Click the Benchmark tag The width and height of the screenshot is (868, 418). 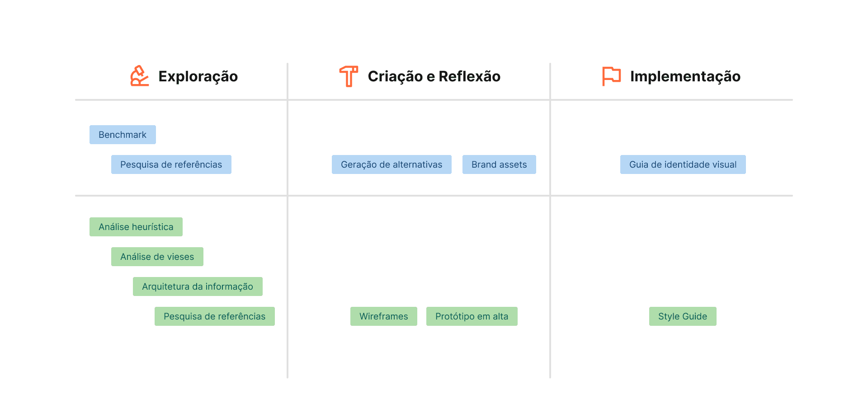point(123,135)
